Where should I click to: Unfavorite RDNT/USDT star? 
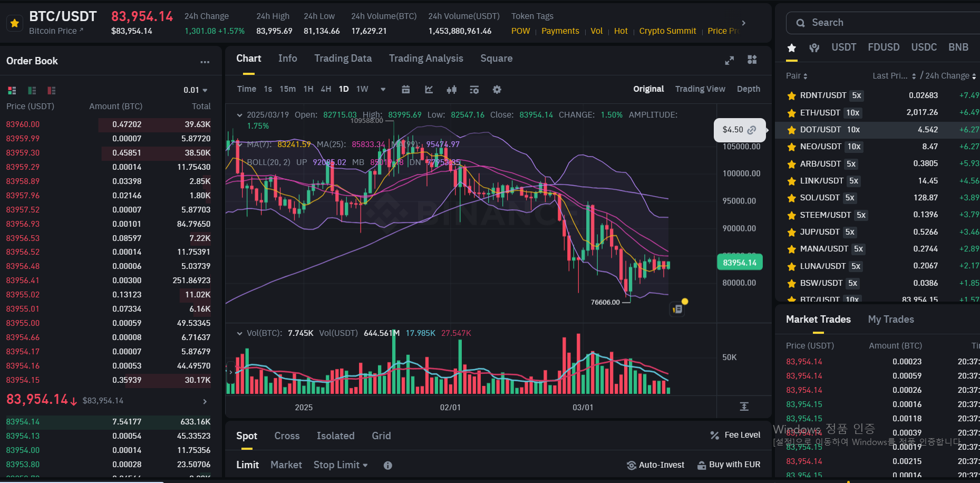[791, 96]
